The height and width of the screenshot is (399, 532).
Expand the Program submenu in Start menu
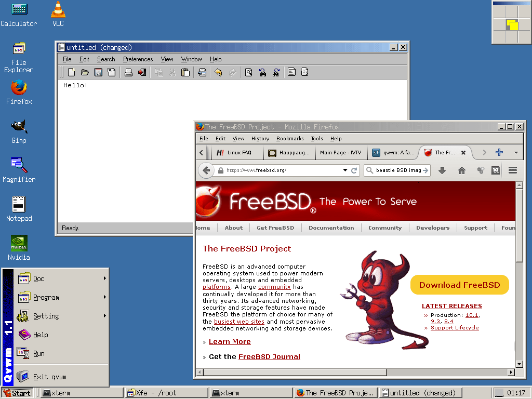pos(61,297)
